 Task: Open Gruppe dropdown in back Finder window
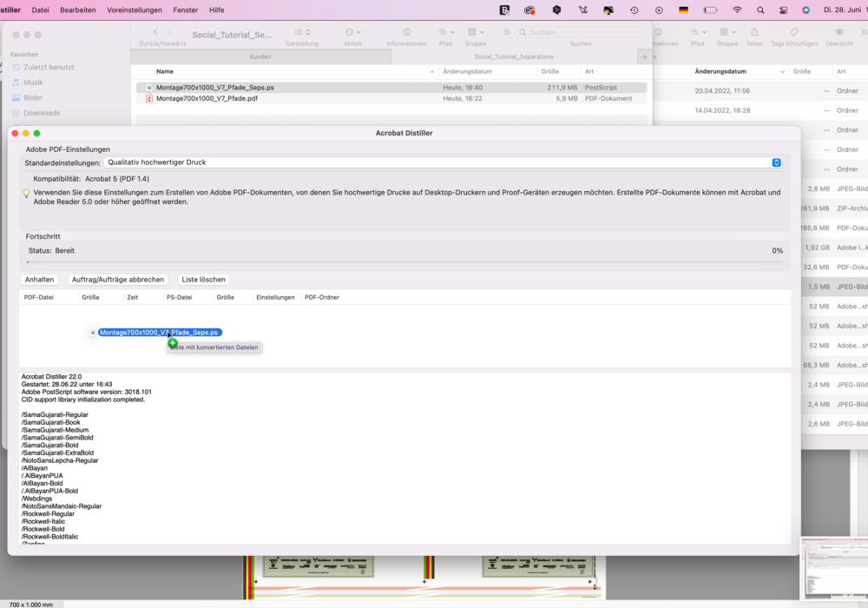(x=727, y=32)
